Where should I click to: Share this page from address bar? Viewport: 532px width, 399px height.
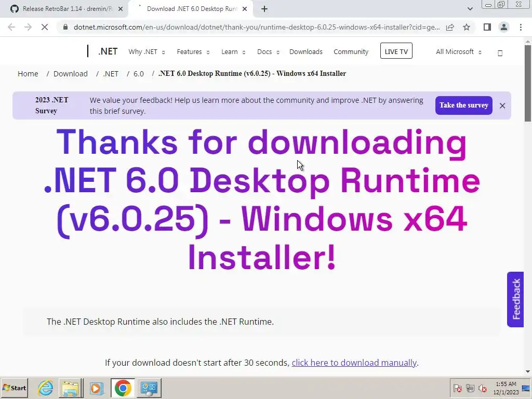click(x=450, y=27)
